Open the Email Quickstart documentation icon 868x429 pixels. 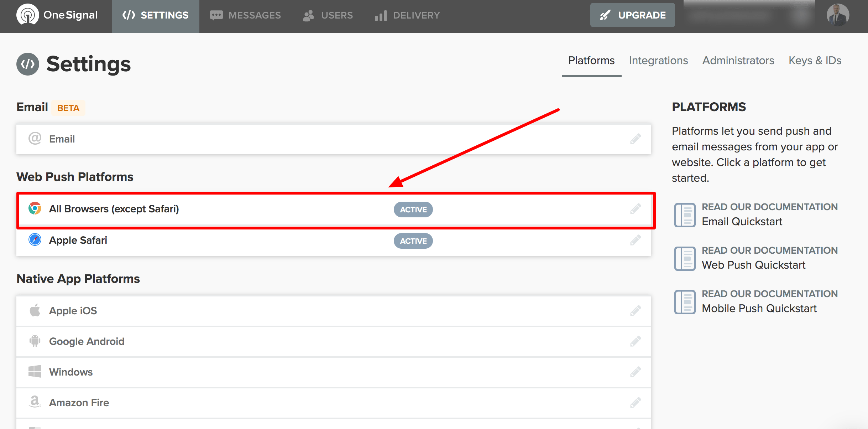[684, 215]
